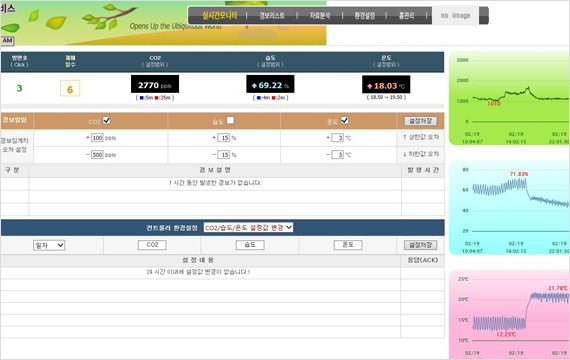
Task: Click the 69.22 % humidity readout
Action: (x=270, y=84)
